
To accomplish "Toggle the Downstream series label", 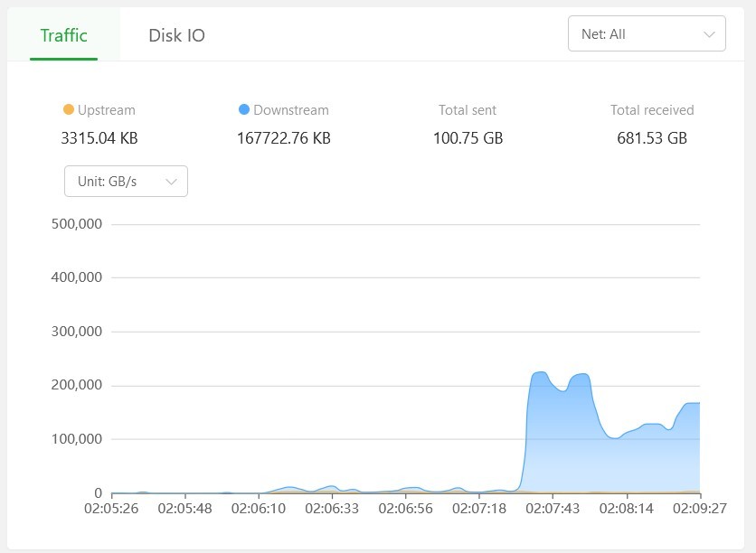I will (290, 110).
